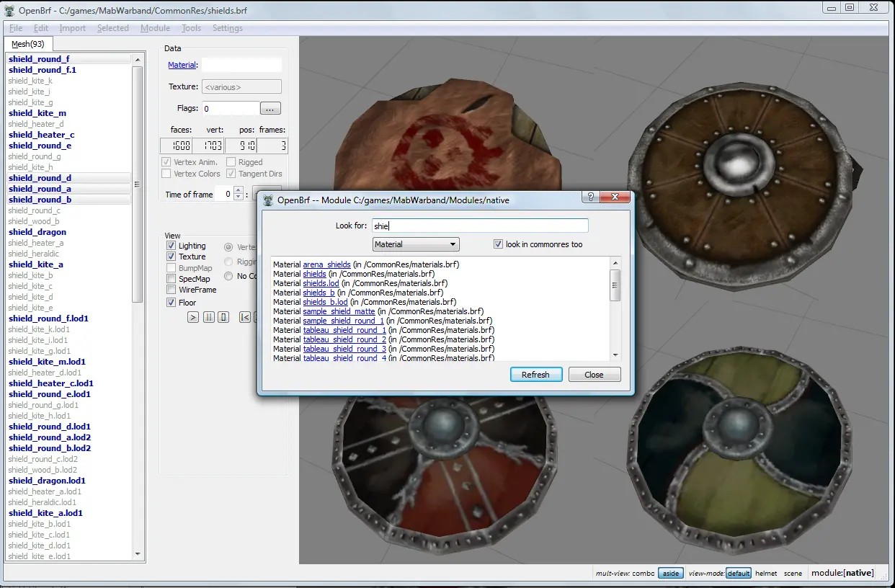Select 'default' view-mode
The height and width of the screenshot is (588, 895).
(739, 573)
